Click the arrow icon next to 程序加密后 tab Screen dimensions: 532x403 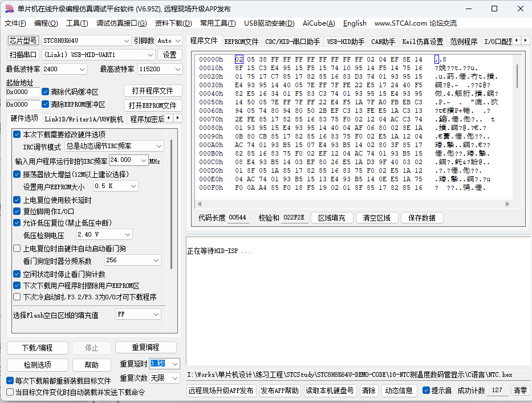(178, 117)
